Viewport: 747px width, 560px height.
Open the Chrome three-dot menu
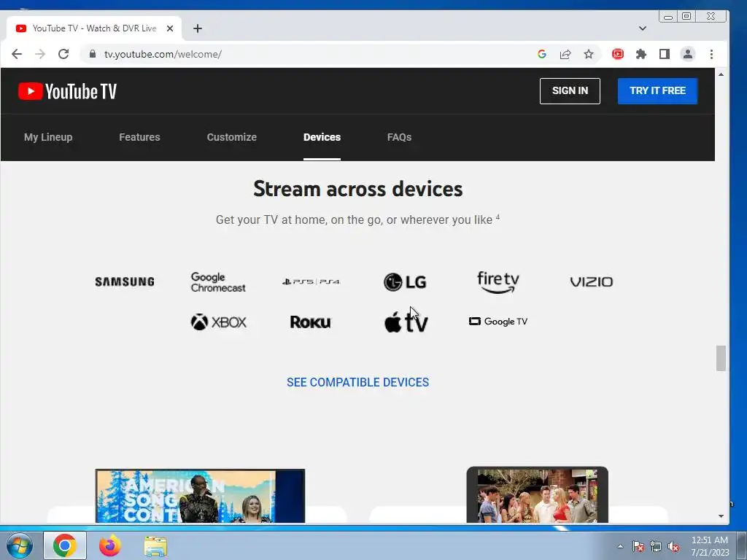click(x=711, y=54)
